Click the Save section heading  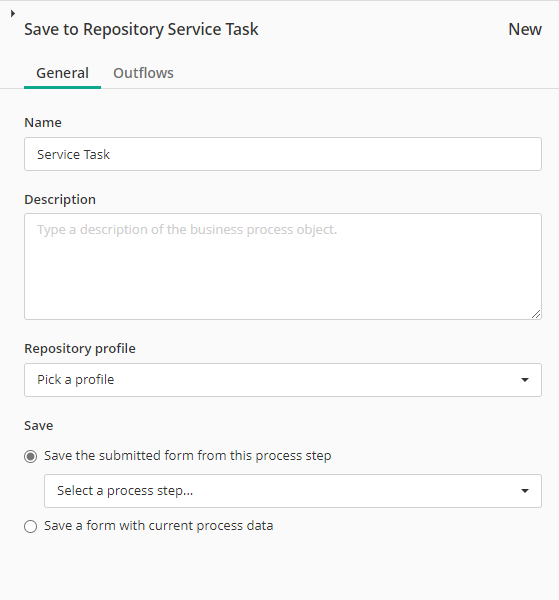click(x=39, y=426)
